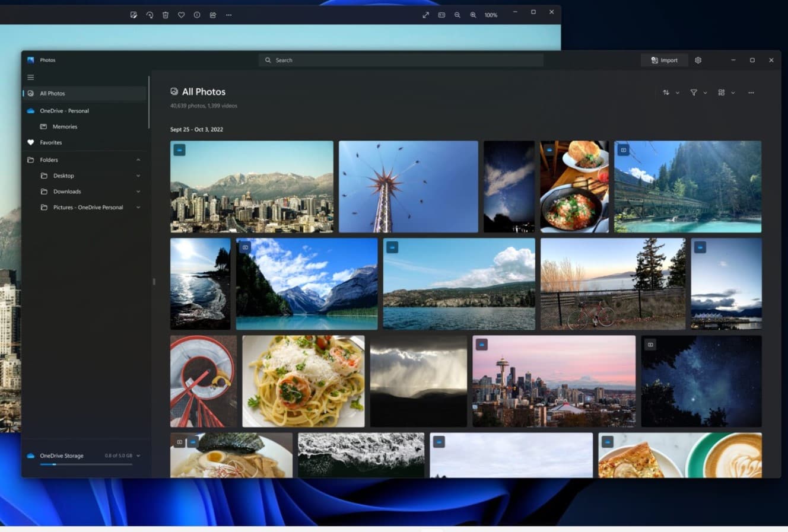Zoom in with plus magnifier in viewer

point(473,15)
